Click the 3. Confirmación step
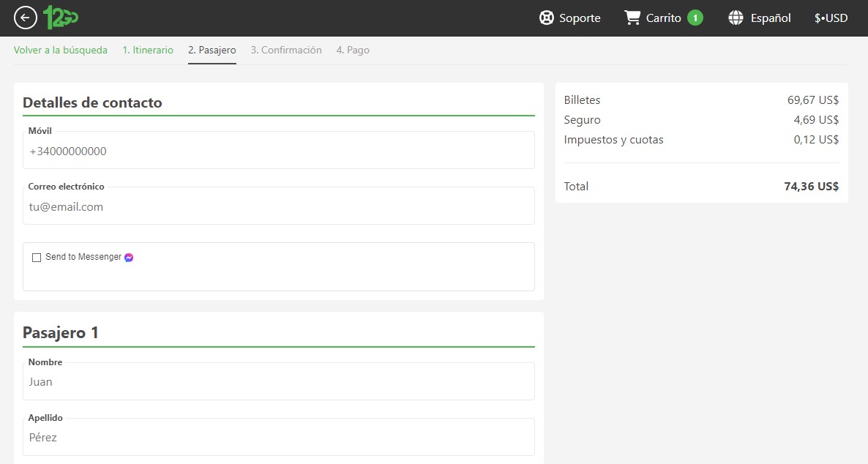 tap(286, 50)
